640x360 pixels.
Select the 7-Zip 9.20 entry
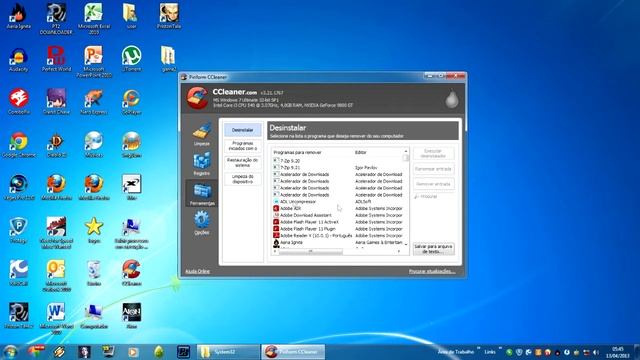point(290,161)
